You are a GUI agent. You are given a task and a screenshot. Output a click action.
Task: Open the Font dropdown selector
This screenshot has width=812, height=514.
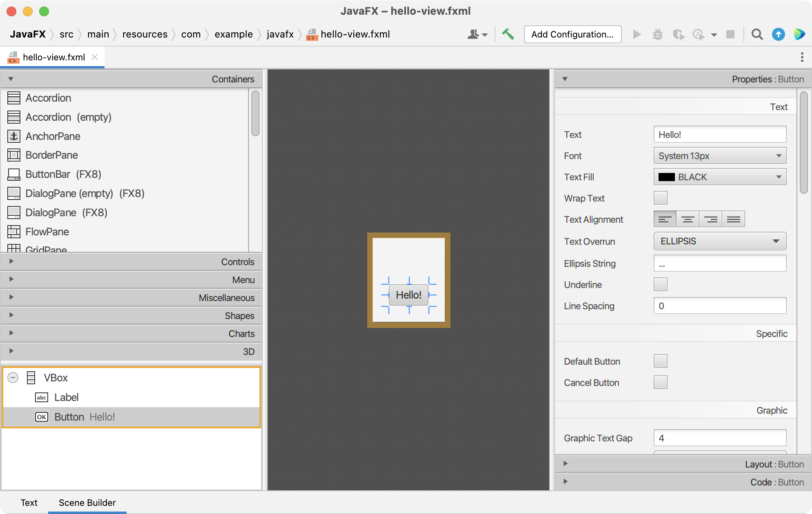coord(720,156)
